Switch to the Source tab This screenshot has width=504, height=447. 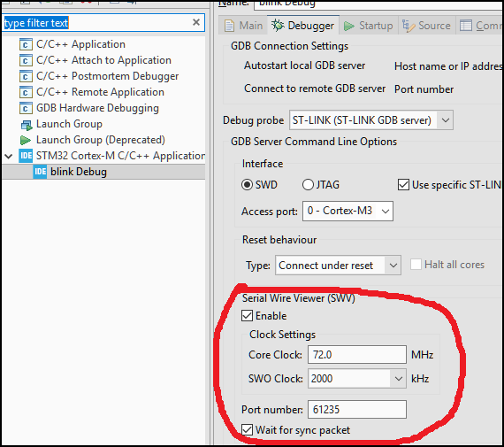pos(426,26)
